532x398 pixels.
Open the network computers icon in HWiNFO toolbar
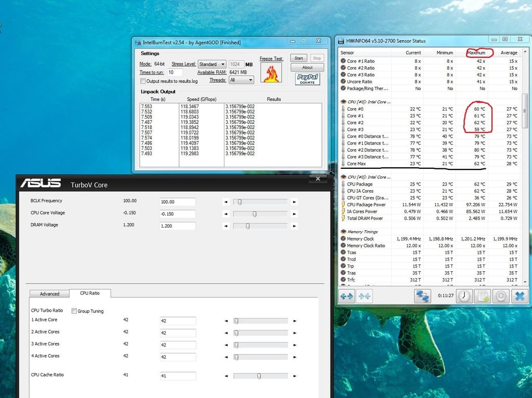(x=422, y=296)
